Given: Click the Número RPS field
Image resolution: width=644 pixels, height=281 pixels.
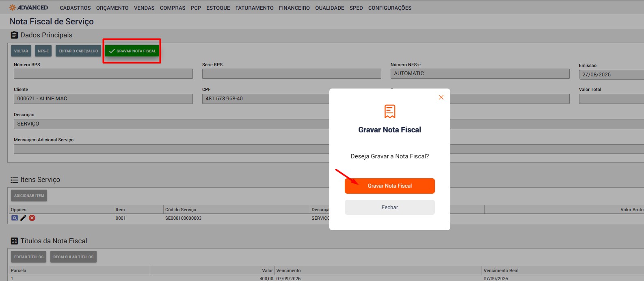Looking at the screenshot, I should click(103, 73).
